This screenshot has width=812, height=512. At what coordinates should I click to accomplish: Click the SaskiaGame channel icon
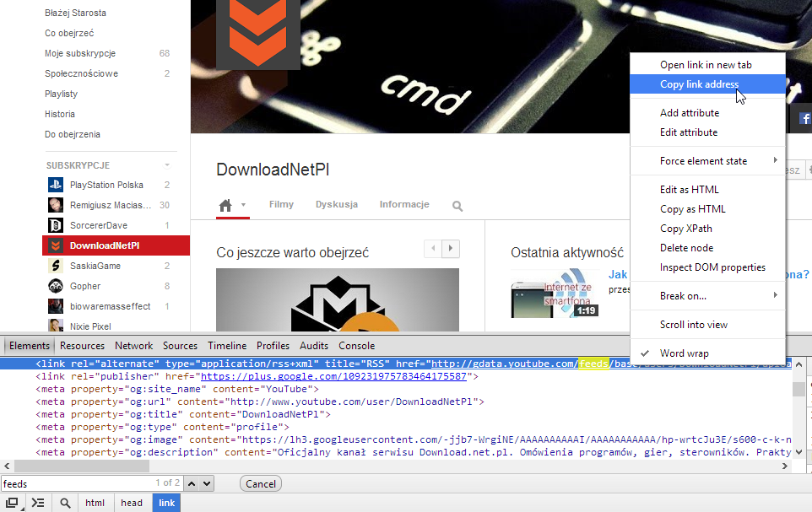(x=56, y=266)
